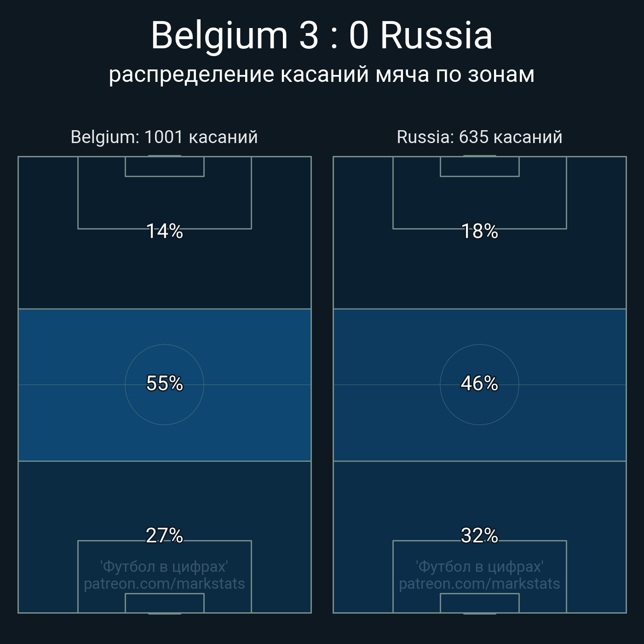Click the subtitle "распределение касаний мяча по зонам"
This screenshot has width=644, height=644.
(x=322, y=75)
